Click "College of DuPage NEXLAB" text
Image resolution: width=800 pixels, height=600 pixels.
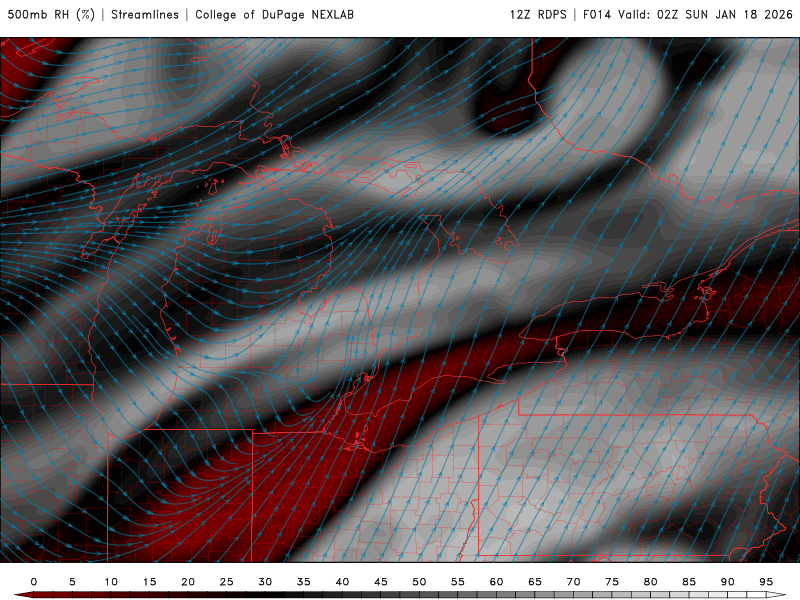pyautogui.click(x=274, y=15)
